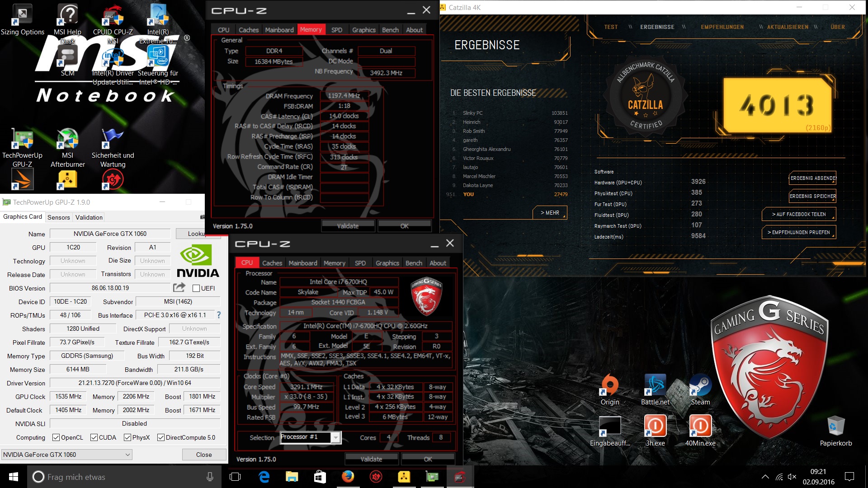Click the Cortana search box
The height and width of the screenshot is (488, 868).
(124, 477)
